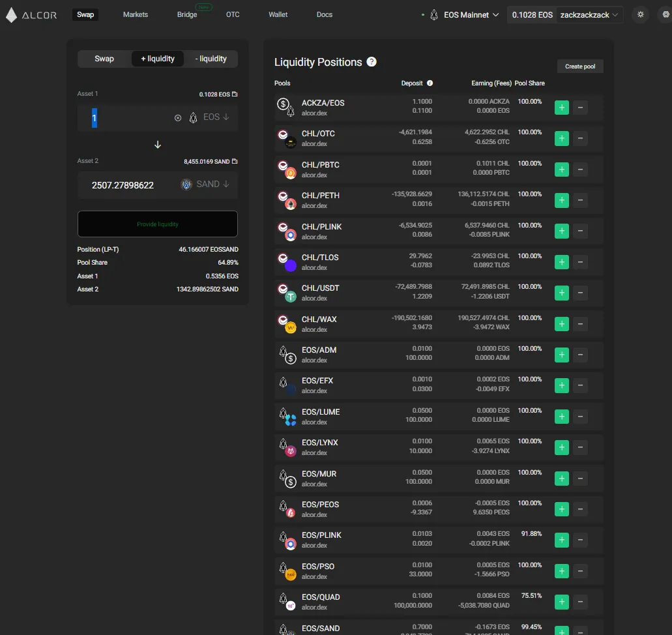Select the CHL/PETH pool name
Viewport: 672px width, 635px height.
pos(321,196)
